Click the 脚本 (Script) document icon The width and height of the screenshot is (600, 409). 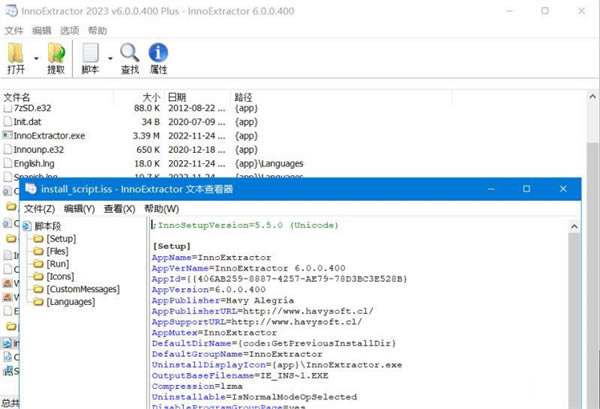[91, 54]
